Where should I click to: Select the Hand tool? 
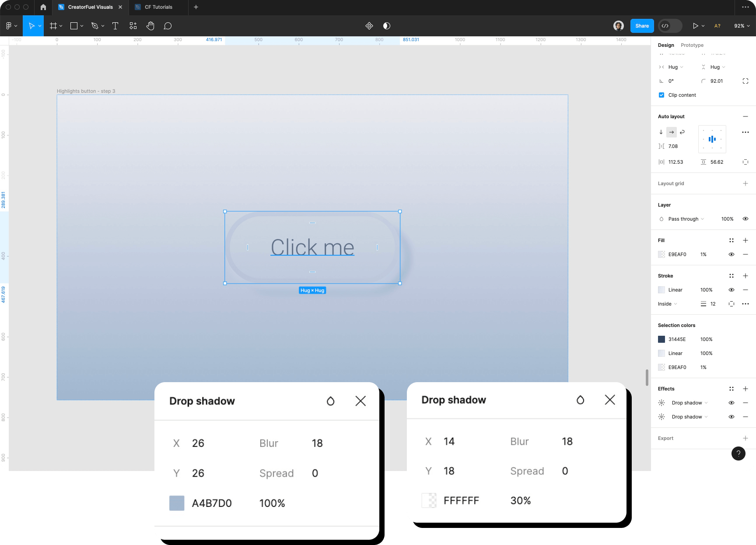150,26
